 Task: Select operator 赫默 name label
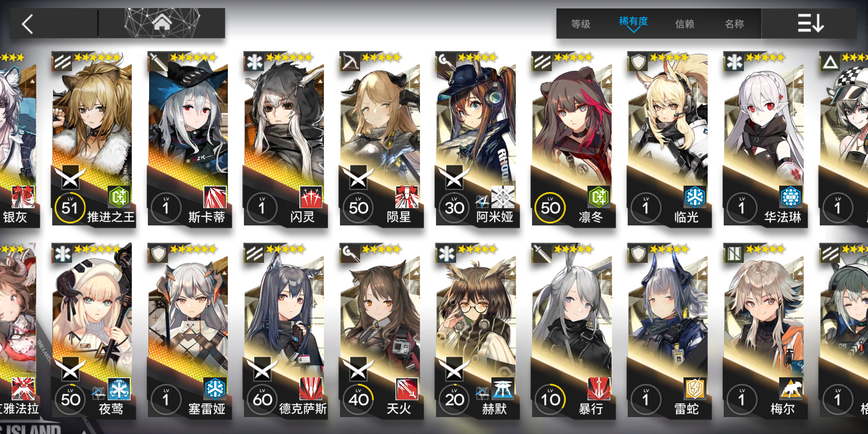(494, 409)
